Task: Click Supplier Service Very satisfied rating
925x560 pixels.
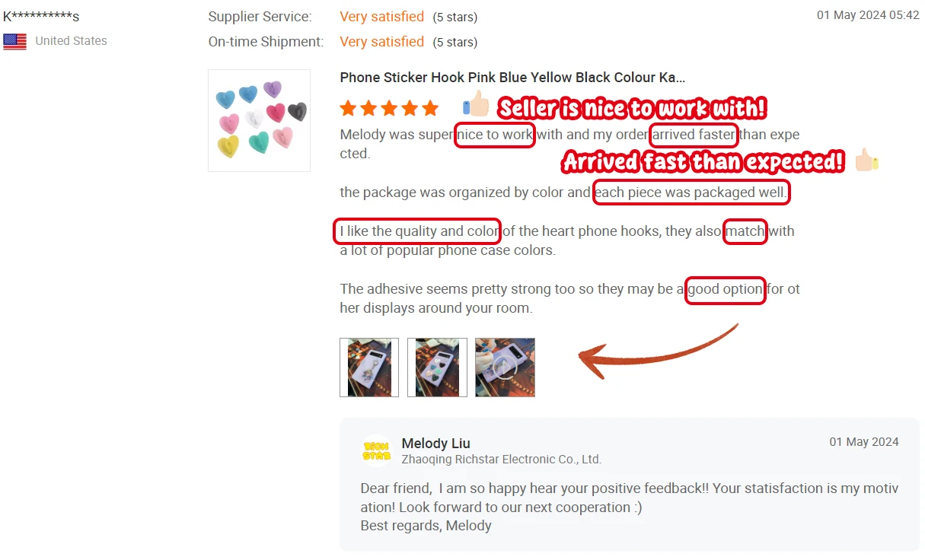Action: [x=381, y=17]
